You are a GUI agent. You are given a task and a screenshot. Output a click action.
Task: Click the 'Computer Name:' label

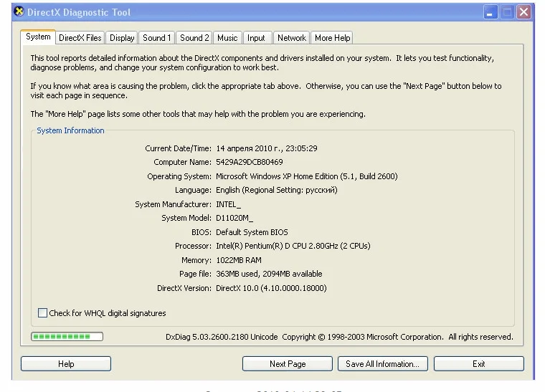[x=182, y=162]
